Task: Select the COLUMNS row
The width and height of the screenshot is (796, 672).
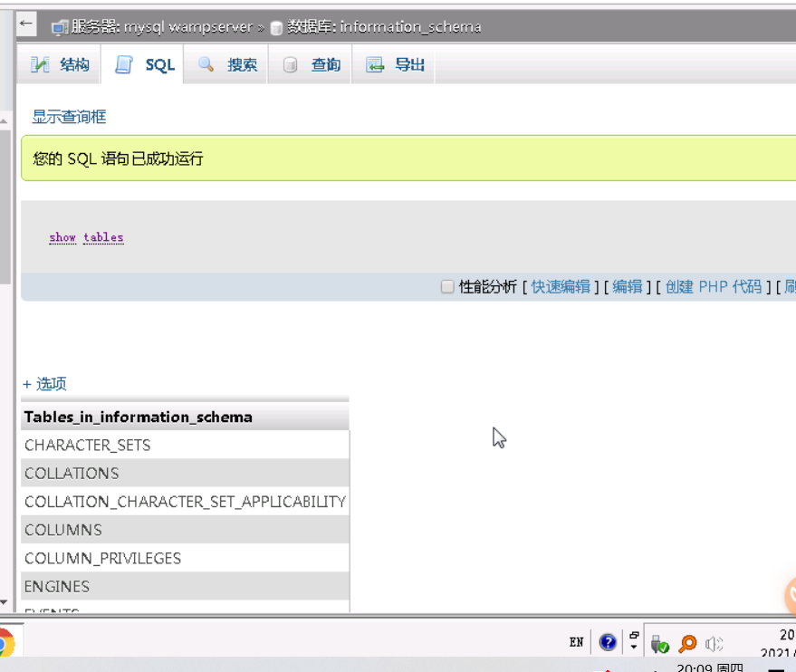Action: [185, 530]
